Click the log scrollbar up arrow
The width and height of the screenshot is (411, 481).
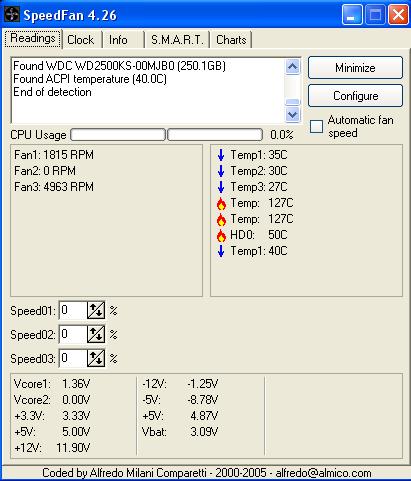coord(292,67)
